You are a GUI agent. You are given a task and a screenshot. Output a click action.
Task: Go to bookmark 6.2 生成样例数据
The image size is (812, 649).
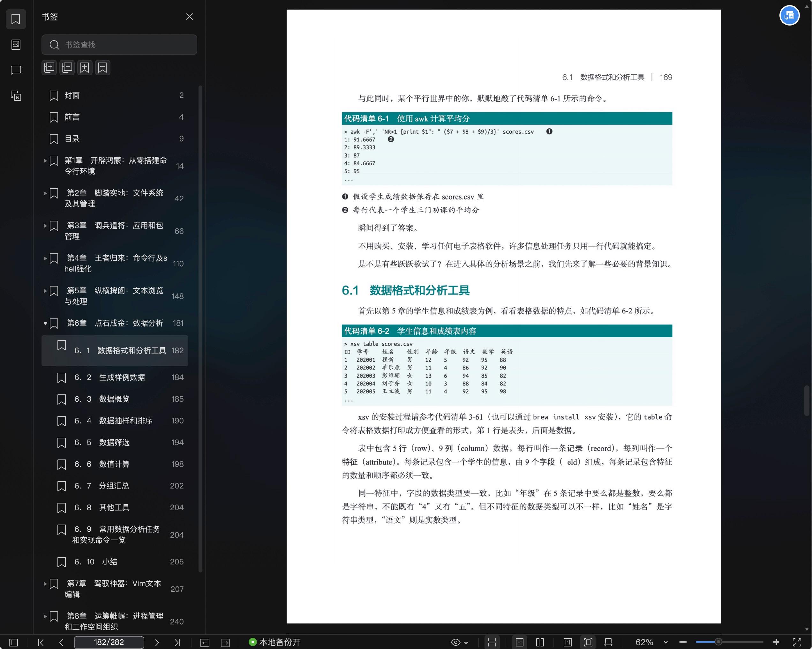pos(115,377)
